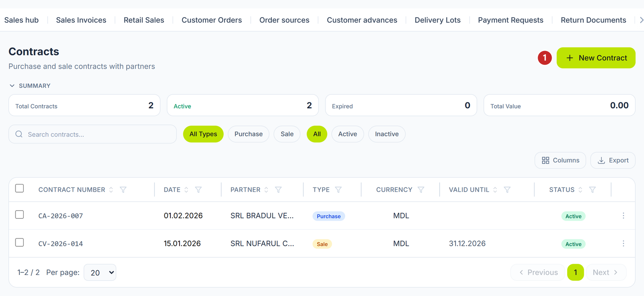Click partner SRL NUFARUL C... cell
This screenshot has height=296, width=644.
[x=262, y=244]
